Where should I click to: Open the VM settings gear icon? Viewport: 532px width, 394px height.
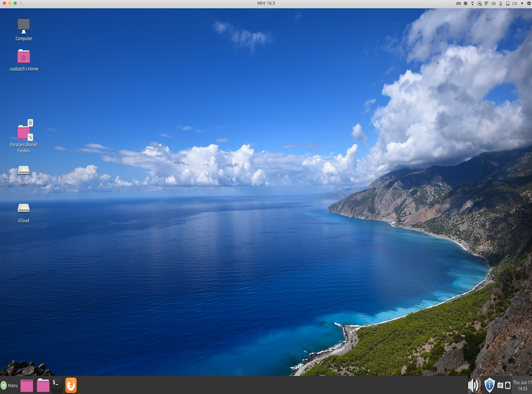pos(529,3)
